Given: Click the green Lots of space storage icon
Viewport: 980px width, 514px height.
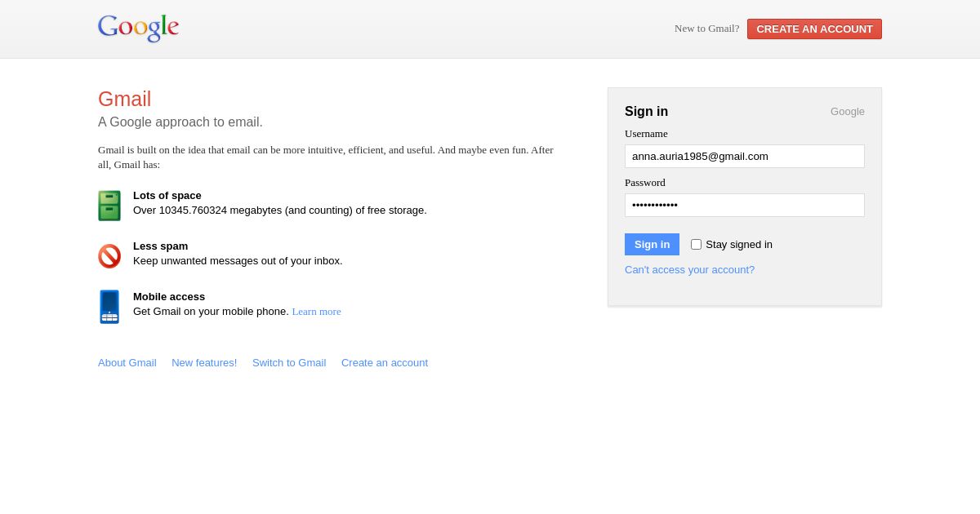Looking at the screenshot, I should click(x=109, y=206).
